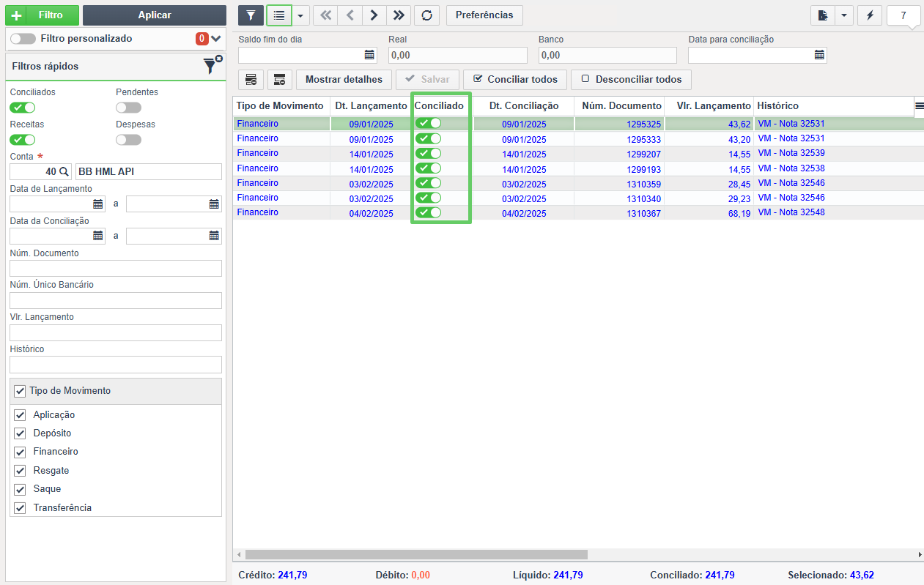Click the collapse rows icon button
Screen dimensions: 924x585
tap(280, 79)
